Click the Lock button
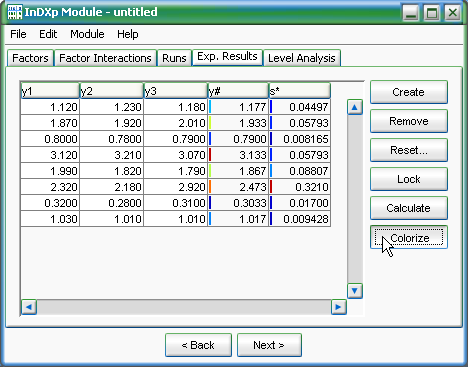468x367 pixels. [409, 179]
